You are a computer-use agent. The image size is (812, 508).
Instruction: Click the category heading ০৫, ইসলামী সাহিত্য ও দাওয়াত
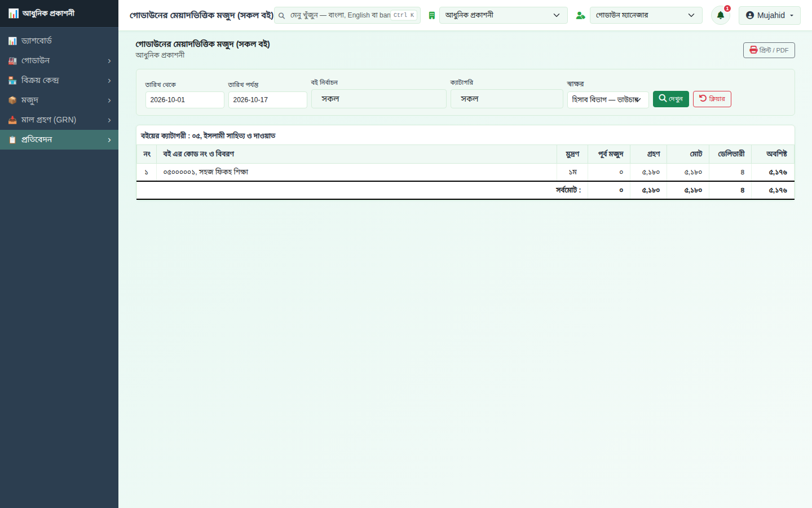tap(233, 136)
